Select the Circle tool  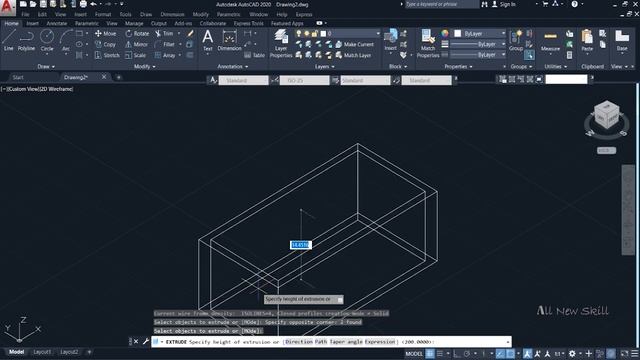47,40
